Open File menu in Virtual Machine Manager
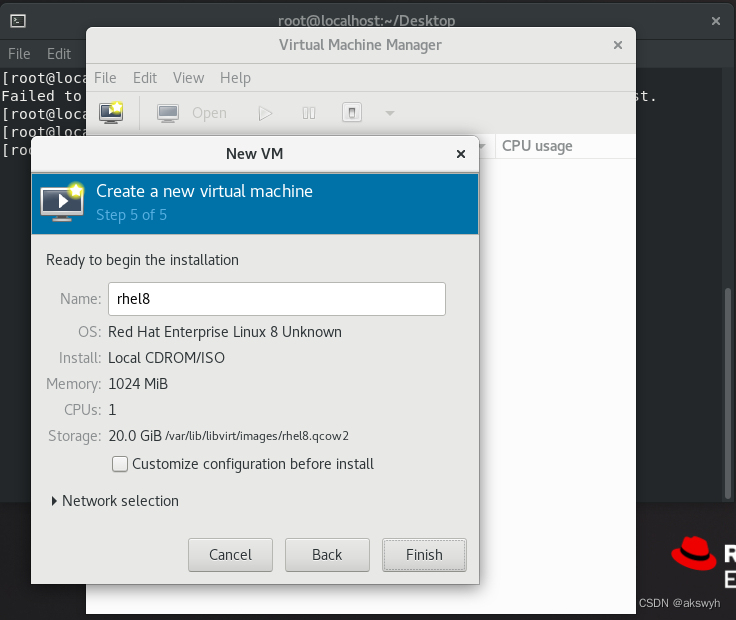This screenshot has height=620, width=736. [105, 78]
